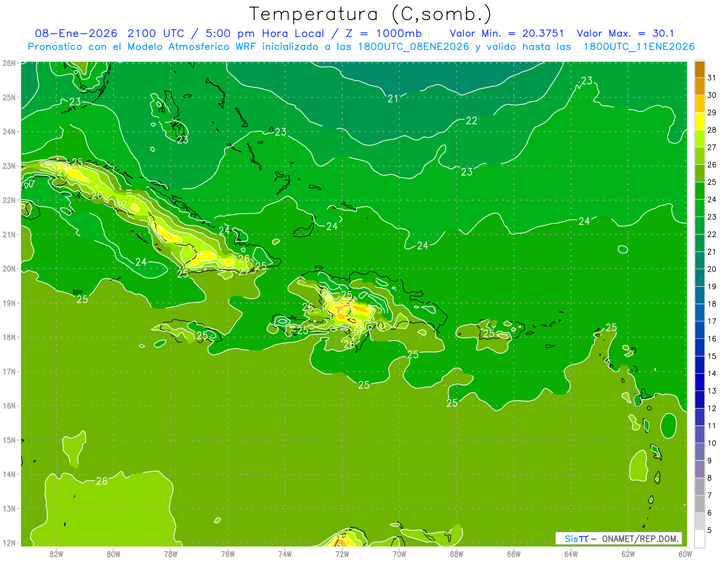Viewport: 728px width, 562px height.
Task: Pick the teal legend band between 19 and 20
Action: [699, 278]
